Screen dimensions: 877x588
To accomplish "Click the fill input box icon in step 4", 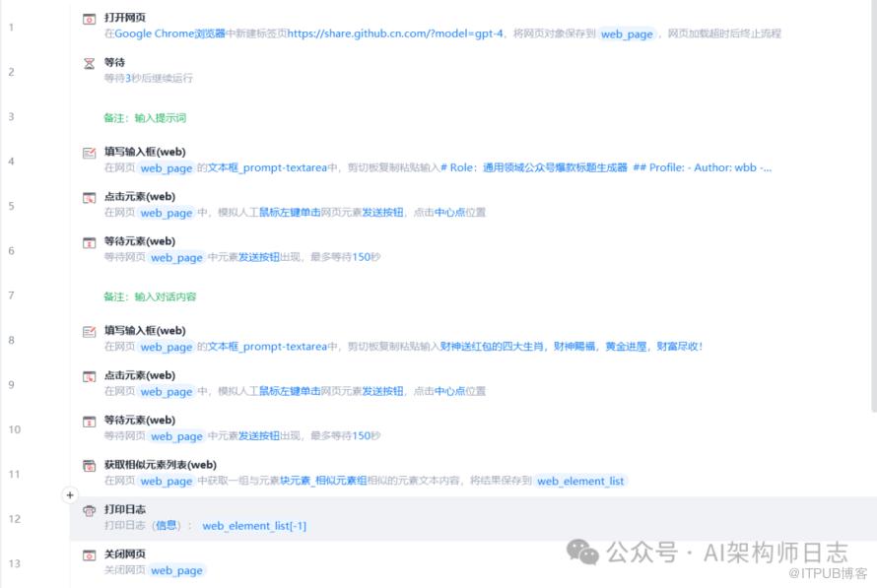I will tap(89, 153).
